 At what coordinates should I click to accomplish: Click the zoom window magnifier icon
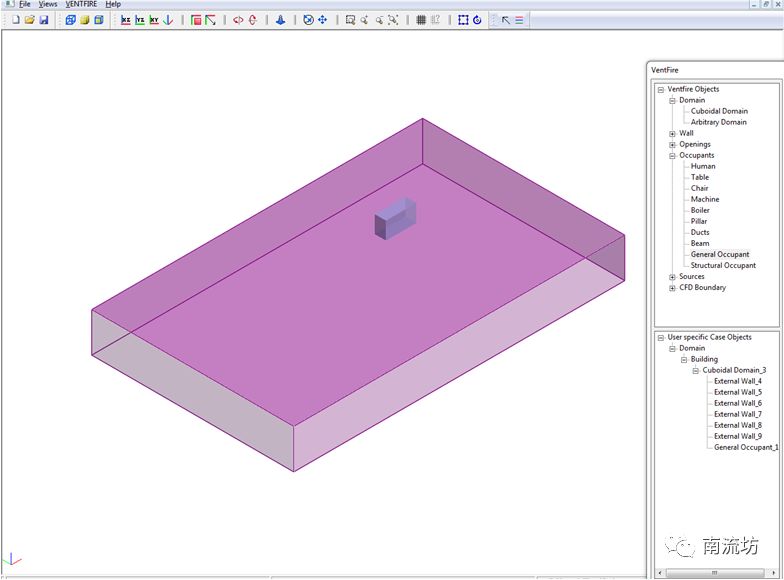pos(350,20)
